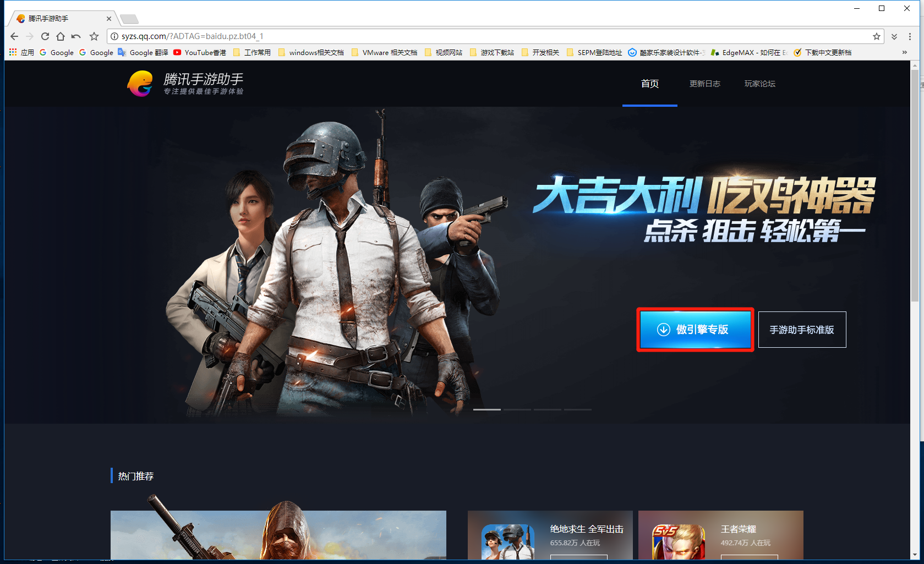Open 工作常用 bookmark folder

click(252, 52)
